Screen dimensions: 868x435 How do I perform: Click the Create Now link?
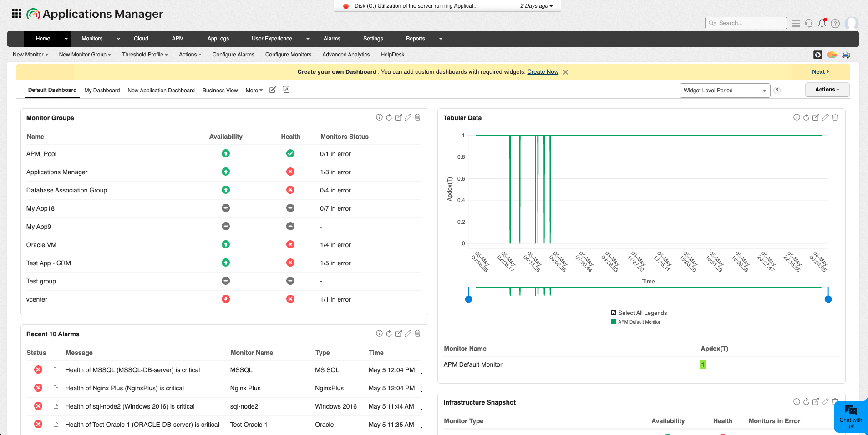click(x=543, y=72)
